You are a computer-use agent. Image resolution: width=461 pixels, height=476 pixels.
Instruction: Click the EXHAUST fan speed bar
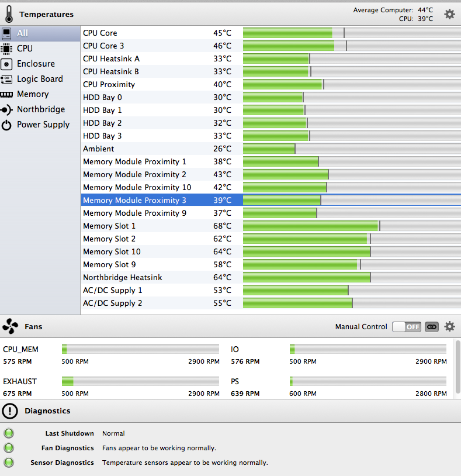click(x=140, y=381)
